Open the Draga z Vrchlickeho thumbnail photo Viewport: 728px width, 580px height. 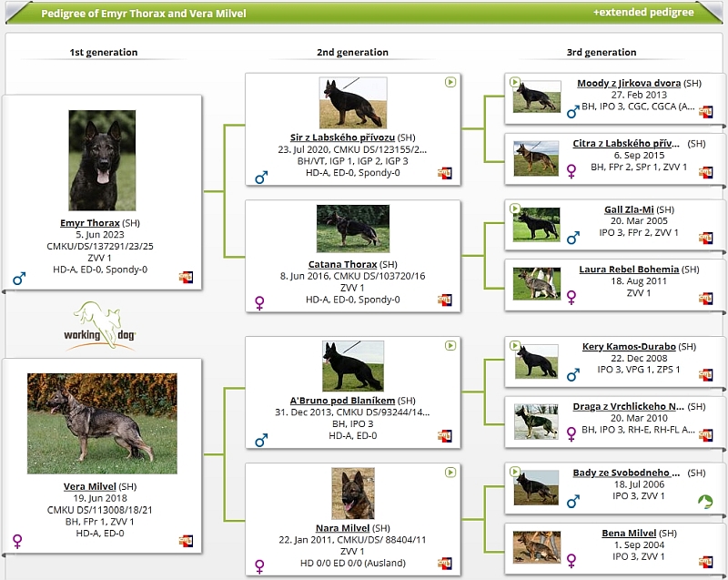(x=535, y=422)
